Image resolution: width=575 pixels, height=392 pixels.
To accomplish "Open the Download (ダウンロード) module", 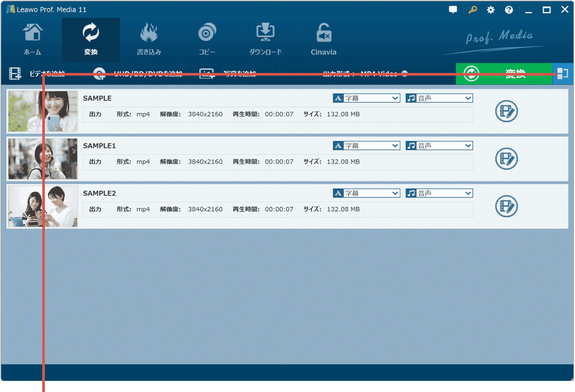I will pos(265,40).
